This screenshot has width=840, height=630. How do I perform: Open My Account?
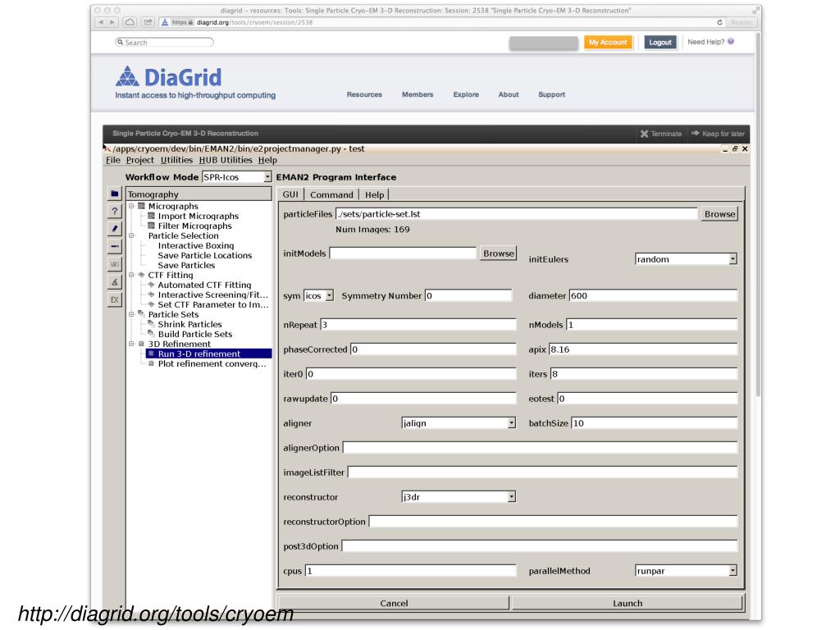coord(608,43)
